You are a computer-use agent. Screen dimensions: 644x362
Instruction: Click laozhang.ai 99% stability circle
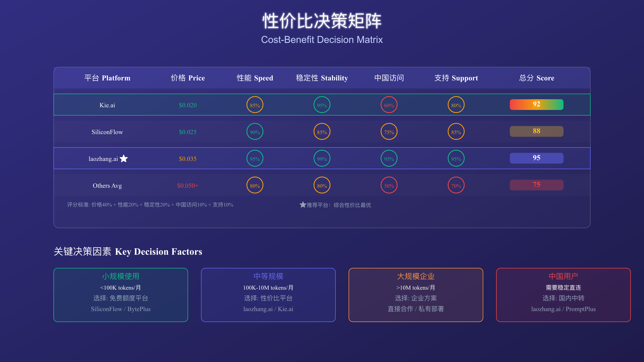coord(322,158)
